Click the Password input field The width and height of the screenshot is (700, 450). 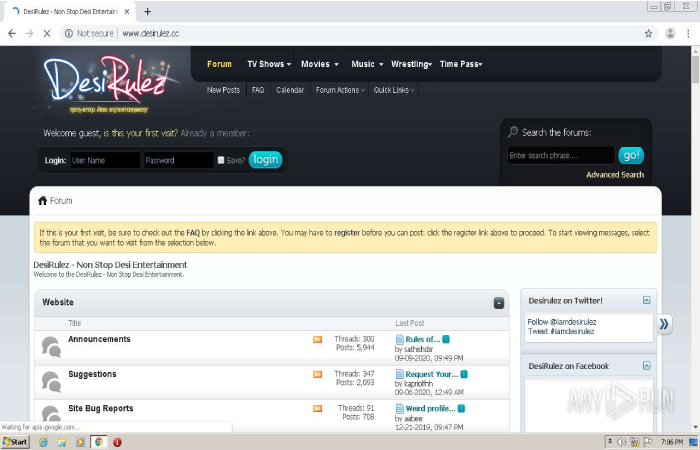click(179, 160)
